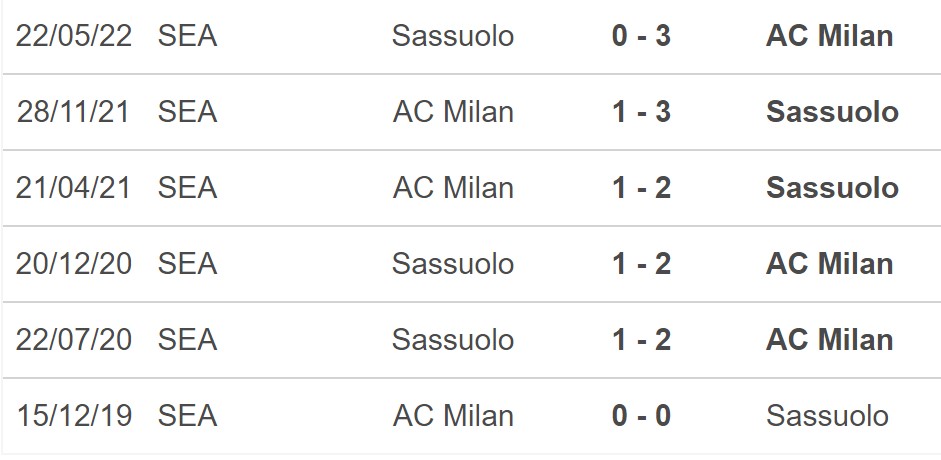Click the 15/12/19 date entry

tap(74, 415)
